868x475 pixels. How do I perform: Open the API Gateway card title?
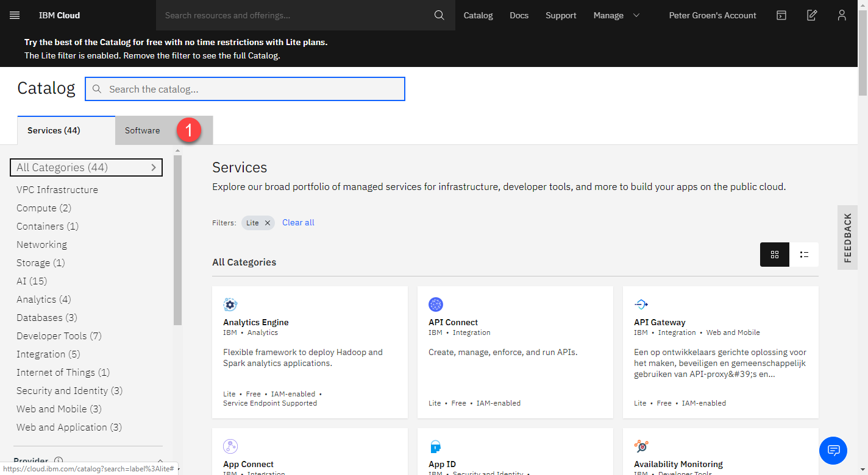coord(660,322)
